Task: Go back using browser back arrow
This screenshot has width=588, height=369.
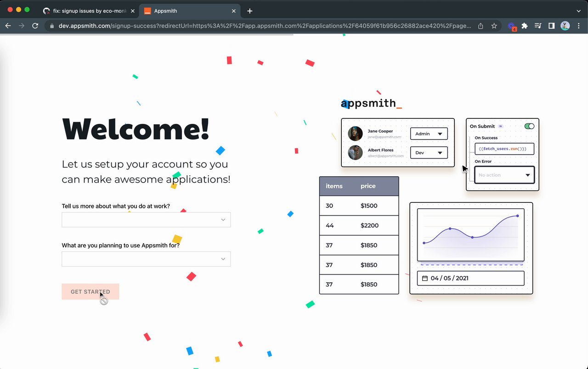Action: 8,26
